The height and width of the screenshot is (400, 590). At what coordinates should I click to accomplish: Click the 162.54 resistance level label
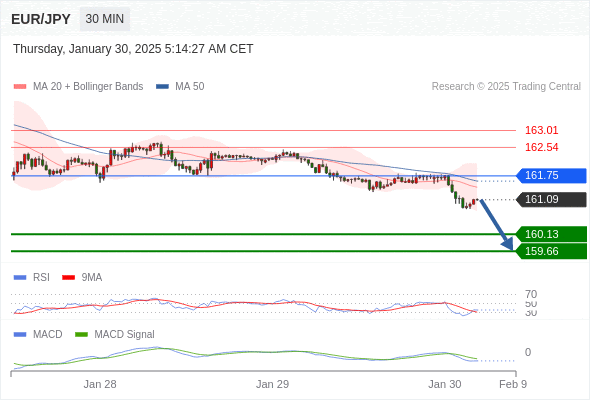coord(541,148)
